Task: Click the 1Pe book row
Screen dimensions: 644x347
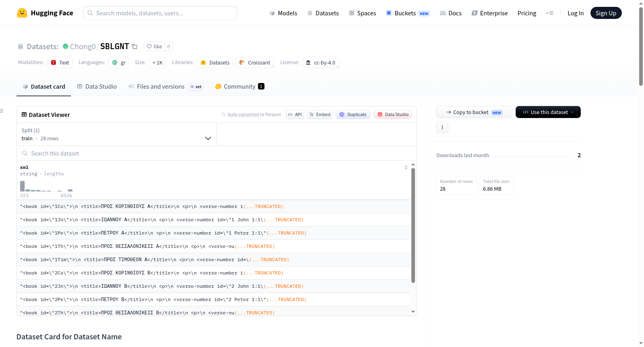Action: pyautogui.click(x=213, y=233)
